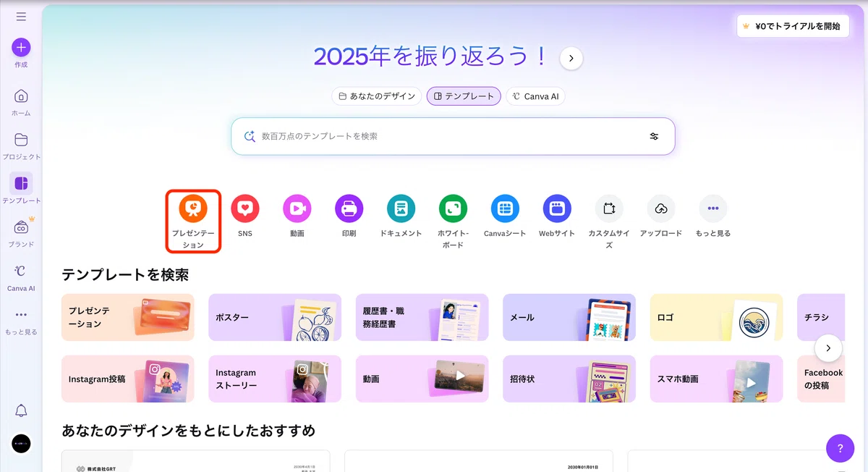Open the Facebookの投稿 template card
Image resolution: width=868 pixels, height=472 pixels.
point(821,379)
